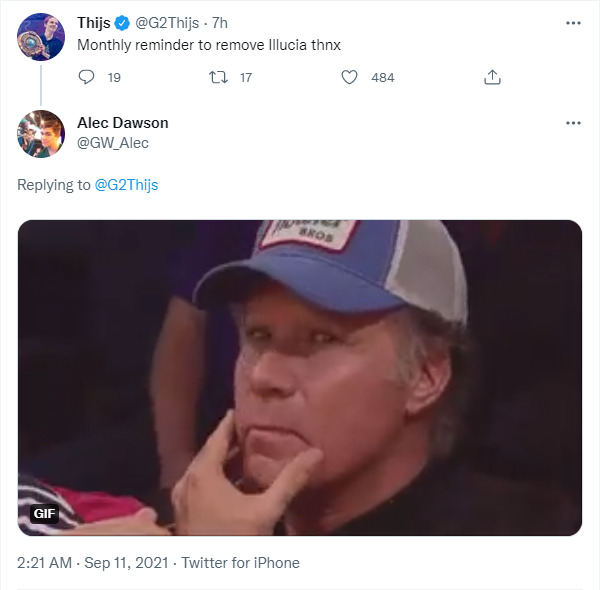Click the @G2Thijs mention in Replying to

[126, 184]
